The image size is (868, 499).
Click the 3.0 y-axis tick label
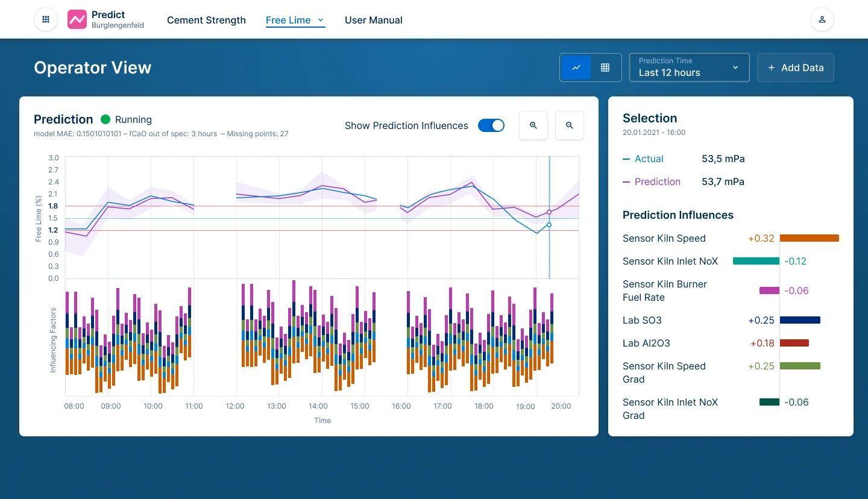click(x=53, y=158)
